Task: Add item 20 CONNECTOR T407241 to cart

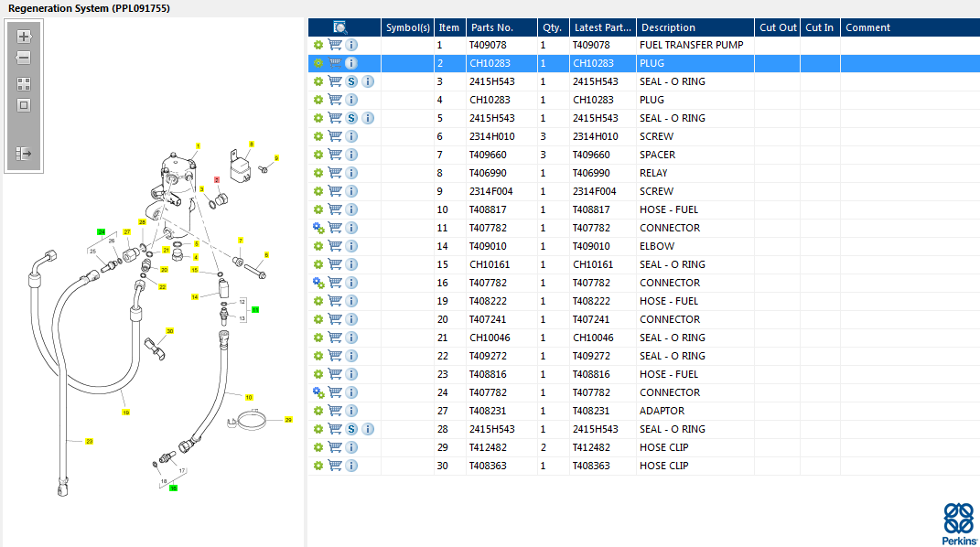Action: pos(335,319)
